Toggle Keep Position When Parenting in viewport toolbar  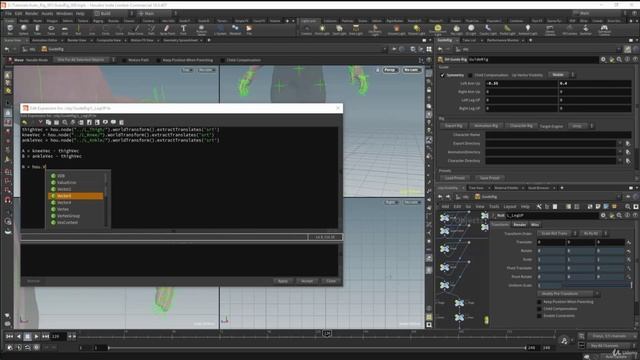click(158, 60)
